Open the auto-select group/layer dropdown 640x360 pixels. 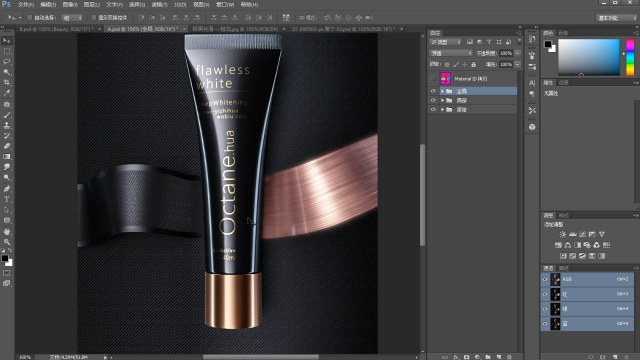pos(72,18)
